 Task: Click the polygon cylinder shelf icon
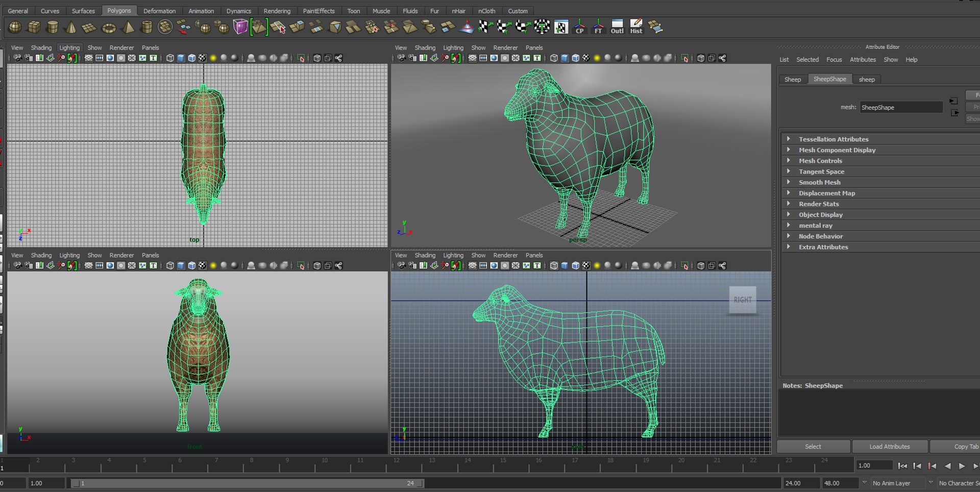(x=53, y=27)
